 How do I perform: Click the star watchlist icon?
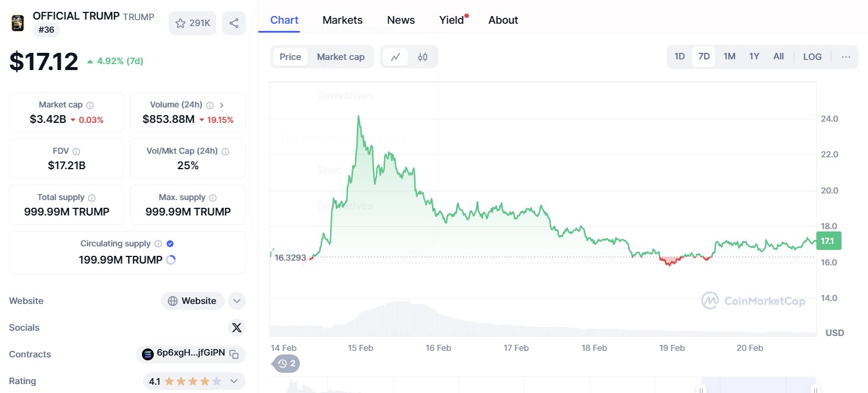(180, 23)
